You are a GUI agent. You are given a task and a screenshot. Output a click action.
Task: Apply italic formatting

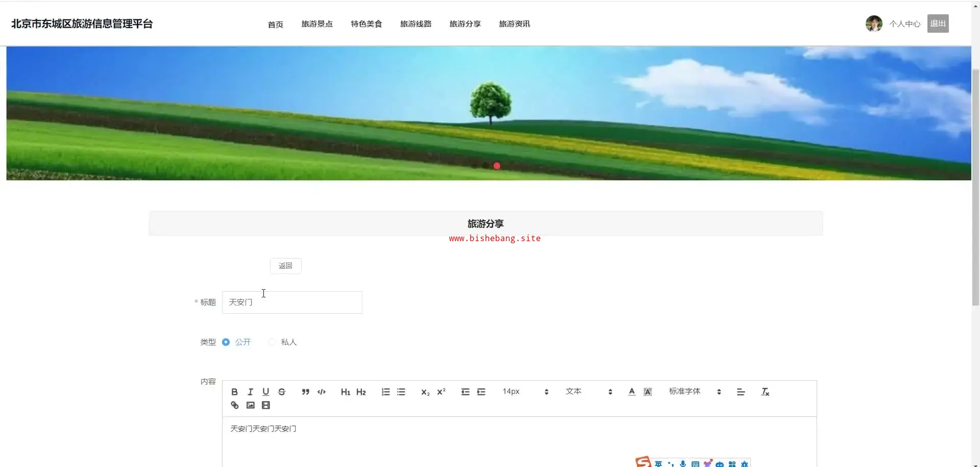250,392
